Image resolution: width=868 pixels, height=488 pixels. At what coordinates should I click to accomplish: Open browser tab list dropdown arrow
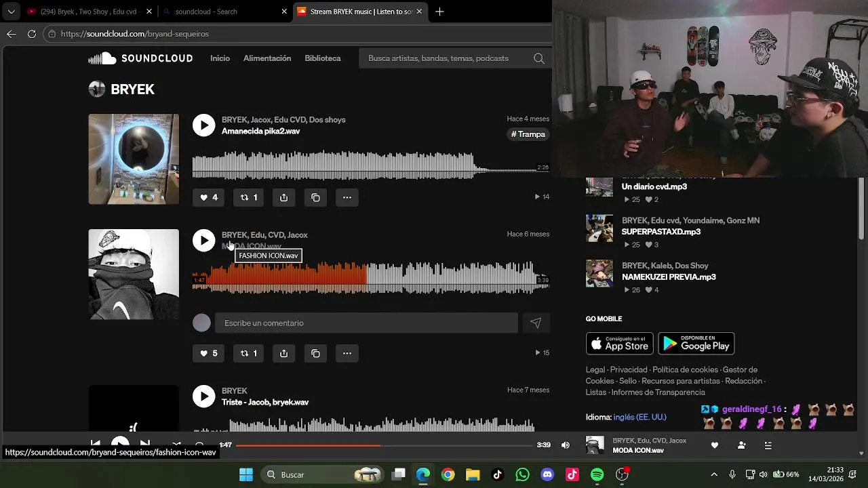(11, 12)
